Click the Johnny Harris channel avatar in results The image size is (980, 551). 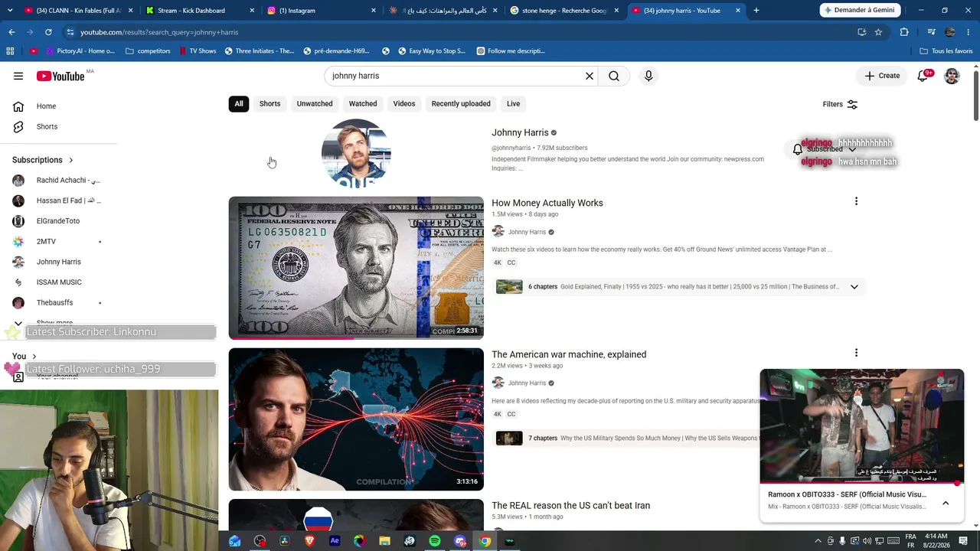pos(356,153)
